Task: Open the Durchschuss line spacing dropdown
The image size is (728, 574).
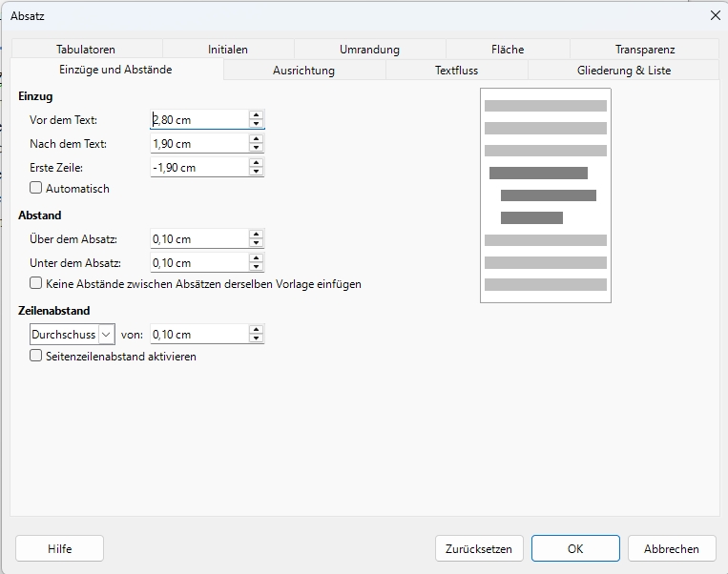Action: [x=72, y=335]
